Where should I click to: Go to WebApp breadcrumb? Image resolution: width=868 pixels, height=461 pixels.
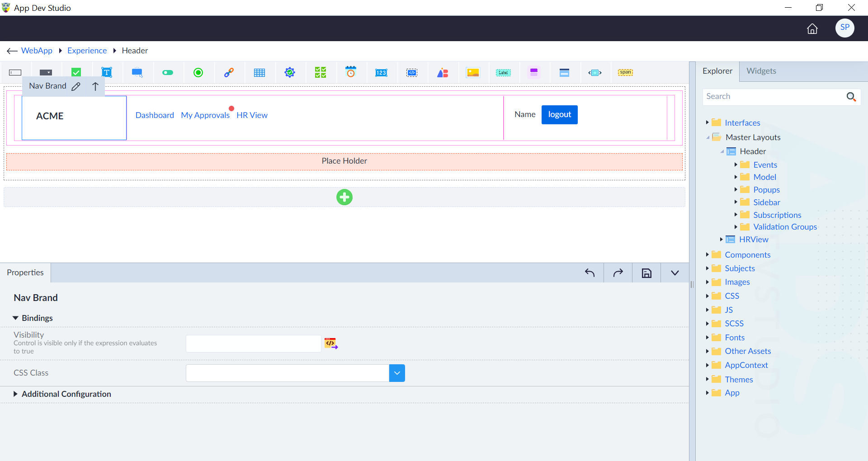click(x=37, y=51)
